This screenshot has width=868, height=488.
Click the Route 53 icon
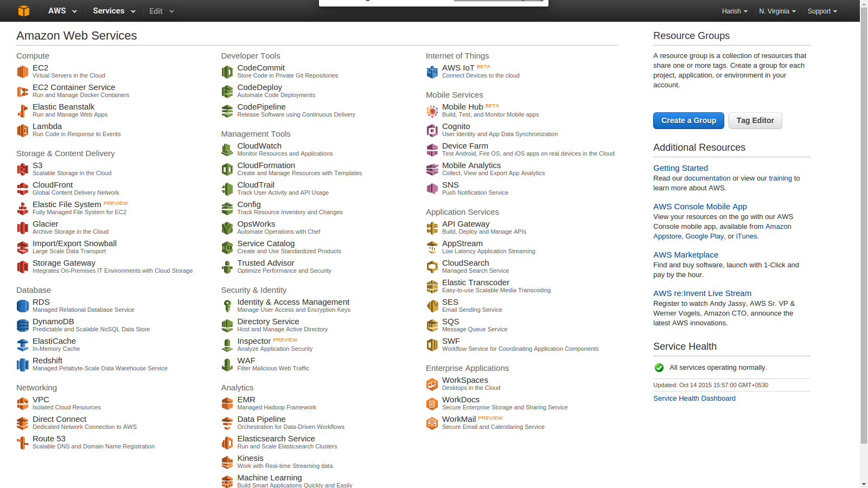tap(23, 442)
